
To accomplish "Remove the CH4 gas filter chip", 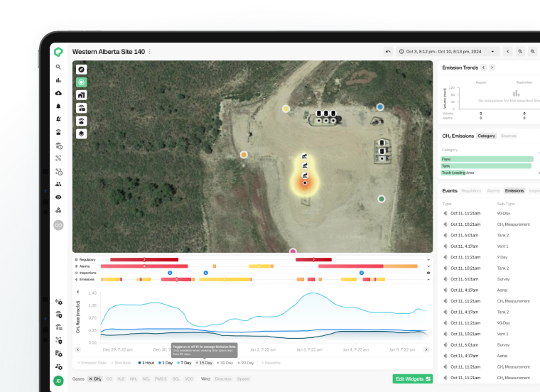I will click(90, 379).
